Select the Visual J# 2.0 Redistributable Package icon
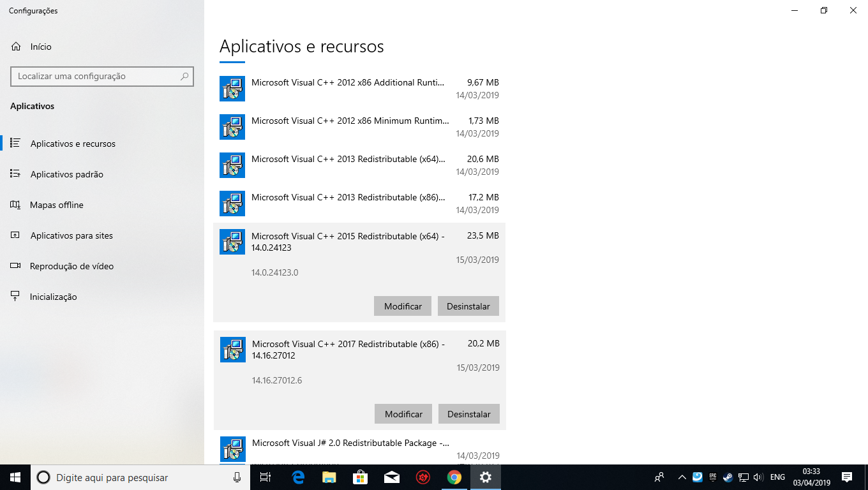The width and height of the screenshot is (868, 490). [233, 449]
